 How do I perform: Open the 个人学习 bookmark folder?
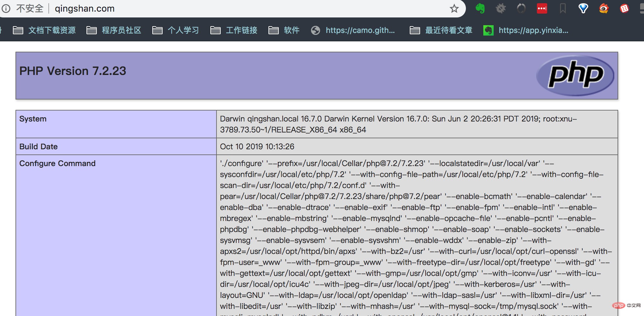tap(176, 30)
